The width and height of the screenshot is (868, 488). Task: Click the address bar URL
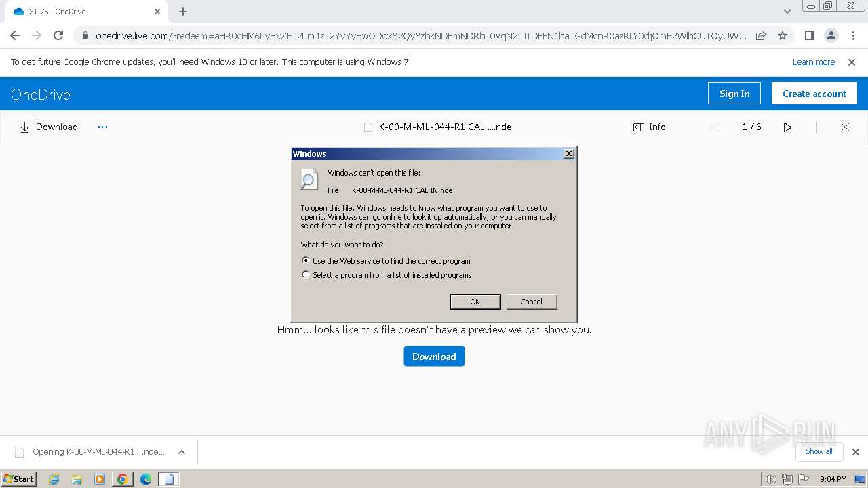(420, 35)
